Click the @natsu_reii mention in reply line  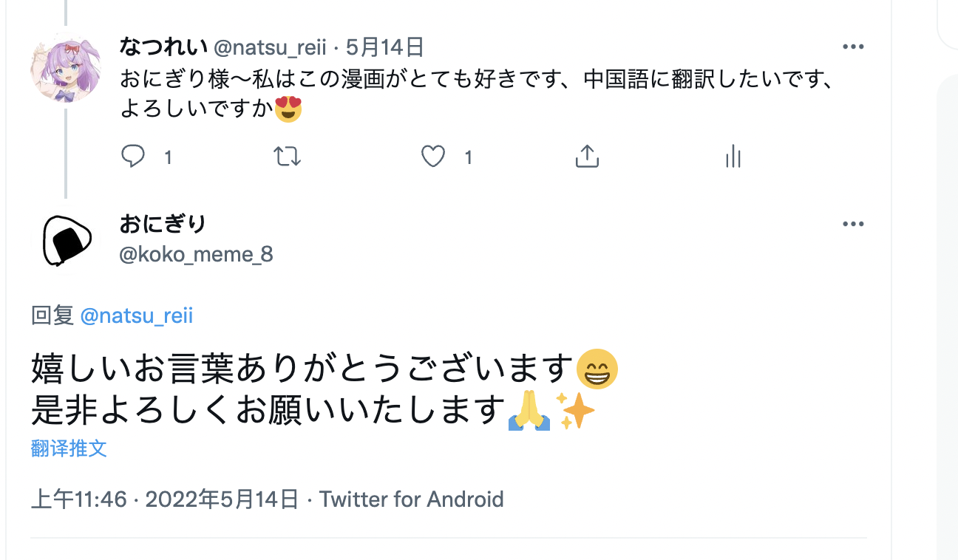tap(136, 316)
